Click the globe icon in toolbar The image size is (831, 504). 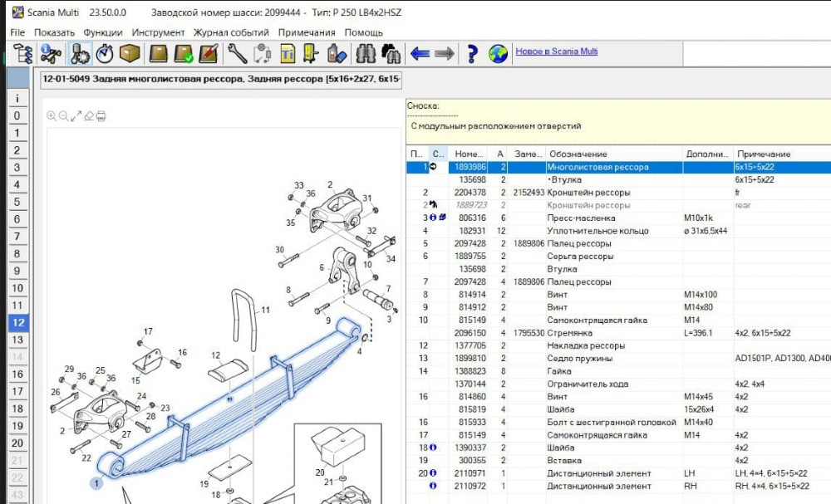pos(498,54)
